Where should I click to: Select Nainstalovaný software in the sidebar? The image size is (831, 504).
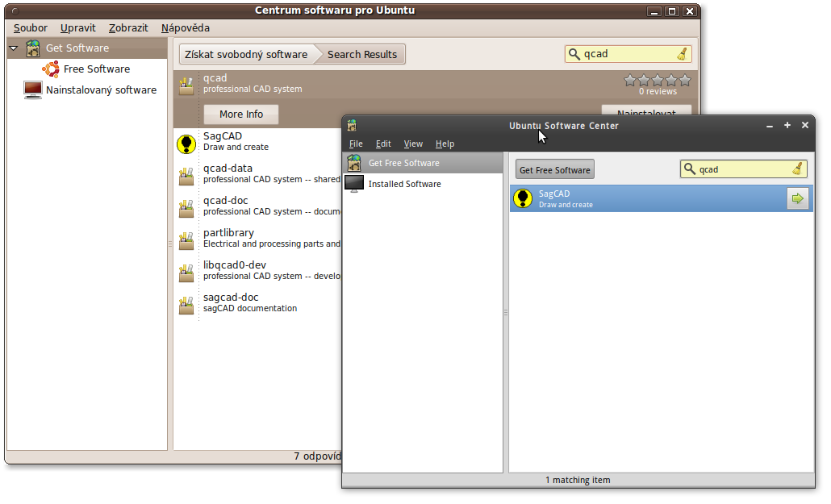tap(101, 90)
